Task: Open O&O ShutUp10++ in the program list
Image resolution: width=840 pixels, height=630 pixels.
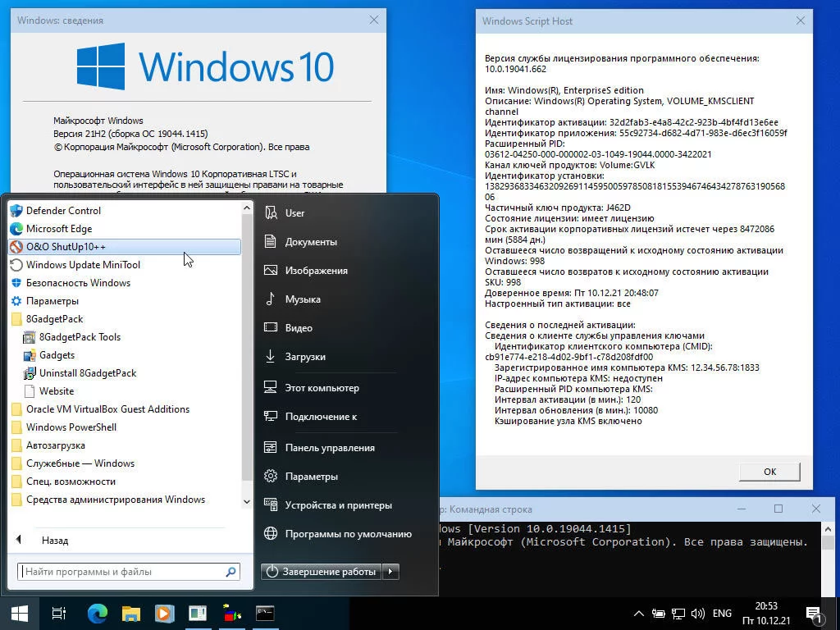Action: coord(66,247)
